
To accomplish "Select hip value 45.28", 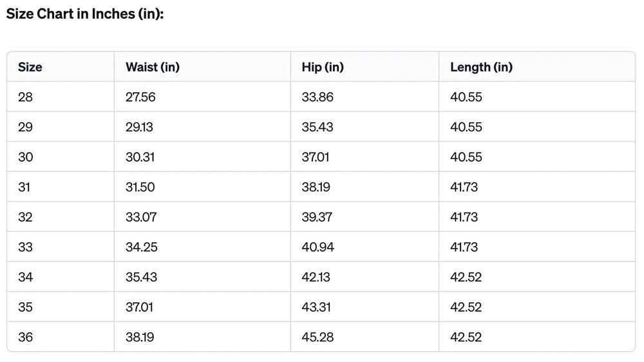I will [x=318, y=338].
